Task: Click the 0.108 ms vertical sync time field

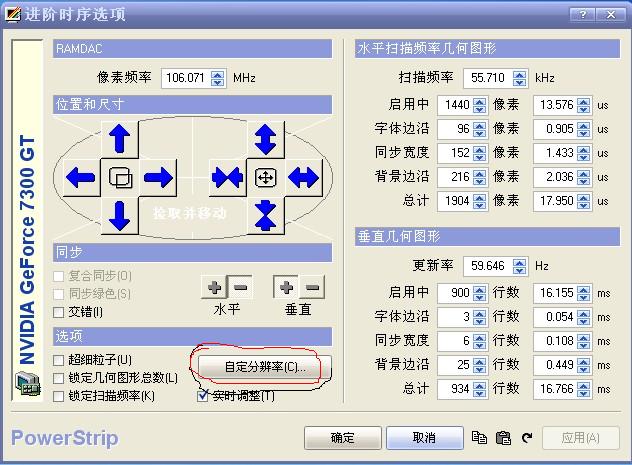Action: (555, 341)
